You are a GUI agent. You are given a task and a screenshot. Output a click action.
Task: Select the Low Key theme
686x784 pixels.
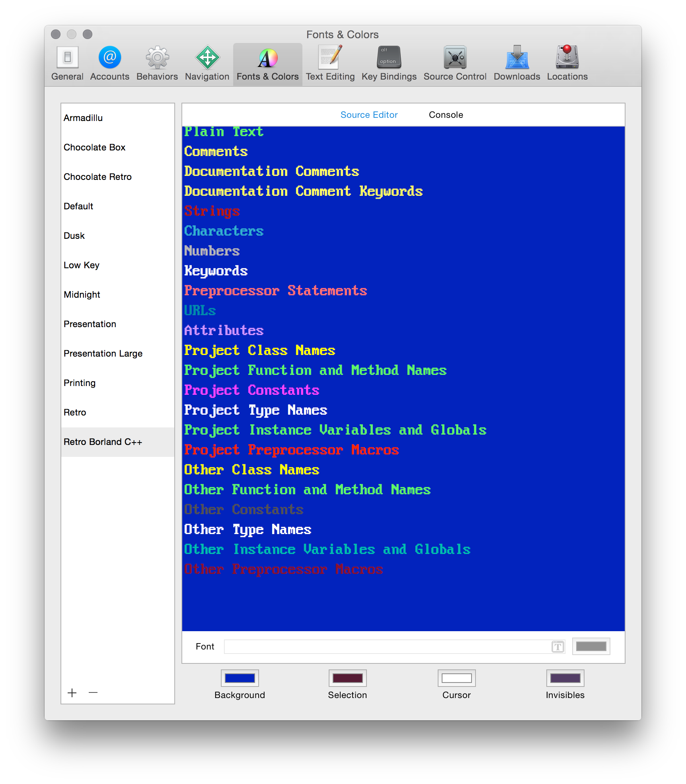pyautogui.click(x=118, y=265)
